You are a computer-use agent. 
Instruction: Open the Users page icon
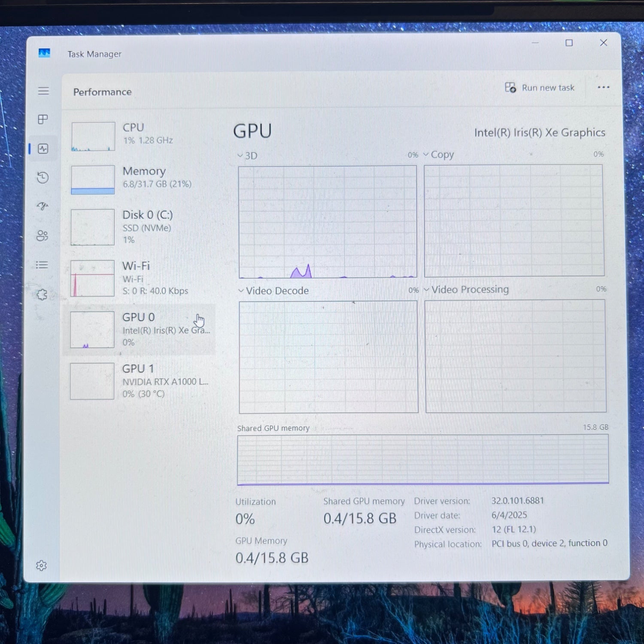click(x=43, y=236)
